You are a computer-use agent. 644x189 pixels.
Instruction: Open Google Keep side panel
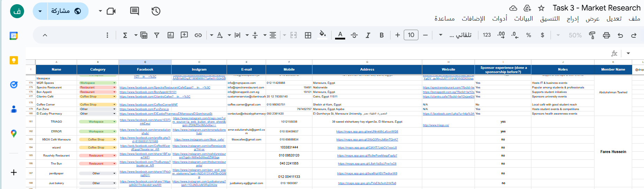point(14,60)
